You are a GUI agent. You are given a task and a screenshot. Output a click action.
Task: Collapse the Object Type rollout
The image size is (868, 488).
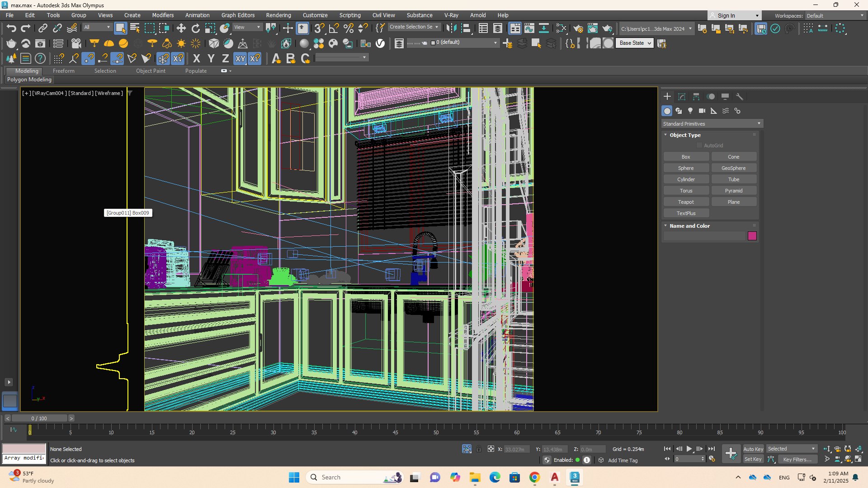pos(685,135)
